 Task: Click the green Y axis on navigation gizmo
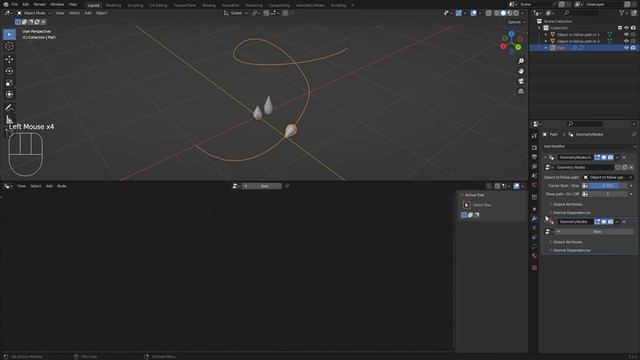pos(518,47)
